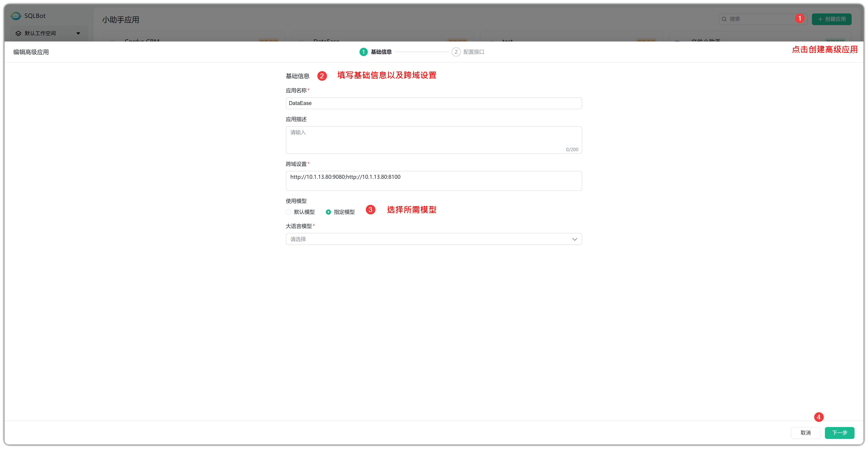Click into the 应用描述 textarea
Viewport: 868px width, 449px height.
coord(434,140)
